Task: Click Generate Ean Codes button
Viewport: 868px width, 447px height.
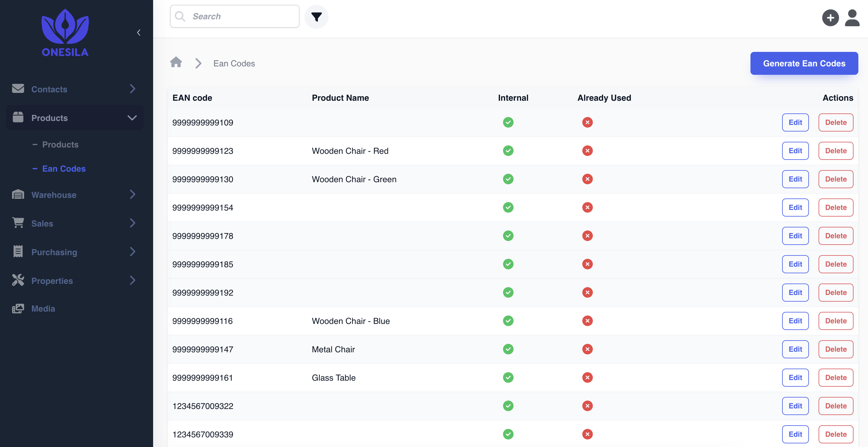Action: click(x=804, y=63)
